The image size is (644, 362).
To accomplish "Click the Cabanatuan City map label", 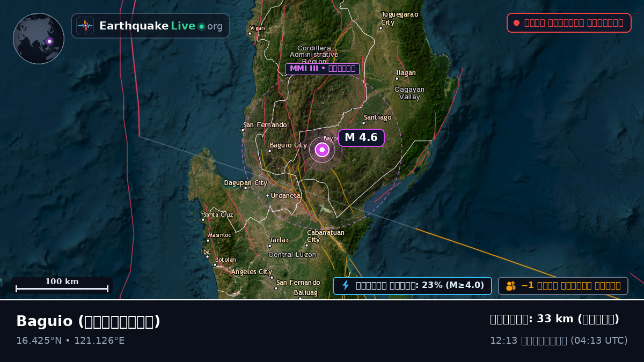I will (x=326, y=236).
